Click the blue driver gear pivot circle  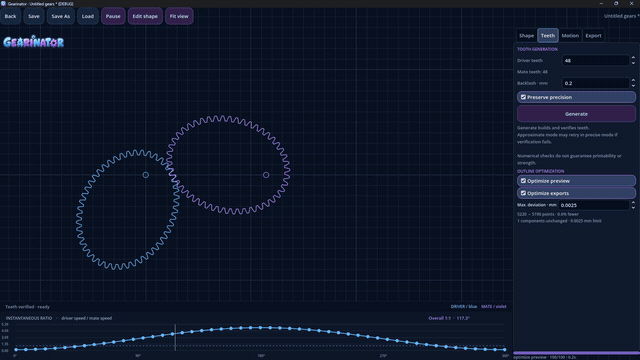click(x=146, y=175)
